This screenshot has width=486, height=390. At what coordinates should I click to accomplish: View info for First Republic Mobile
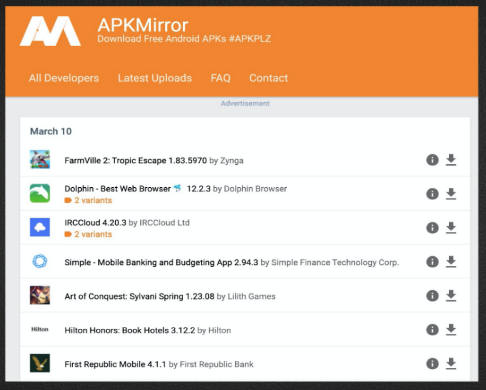click(432, 364)
